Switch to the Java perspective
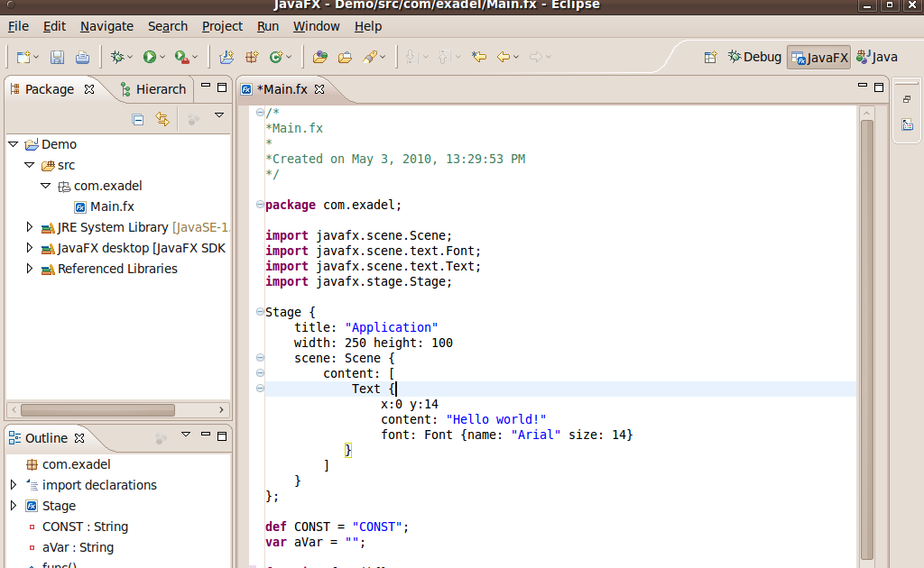This screenshot has width=924, height=568. click(x=877, y=57)
